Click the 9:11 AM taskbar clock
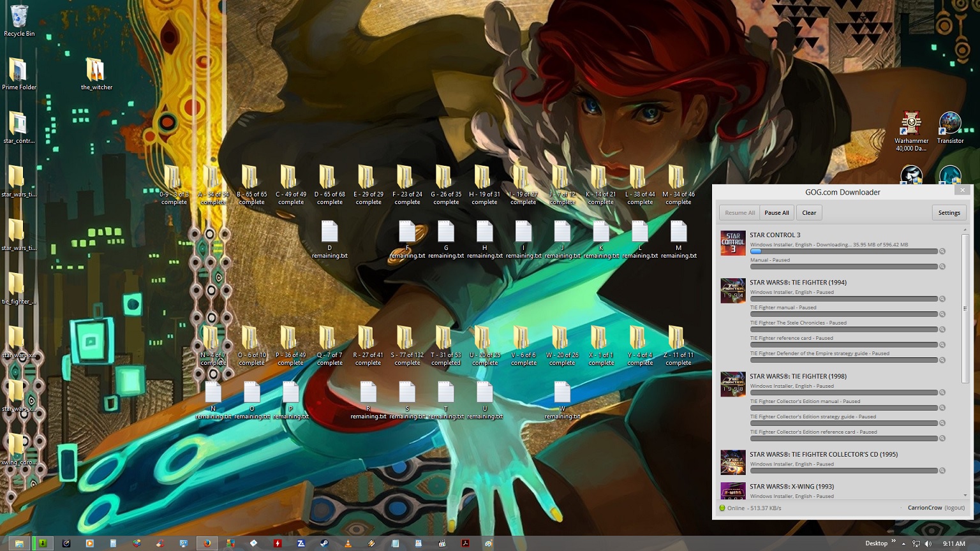 [954, 543]
